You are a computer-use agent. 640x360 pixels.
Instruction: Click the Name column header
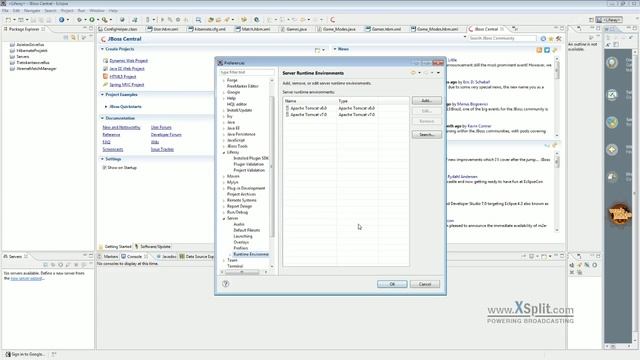(310, 101)
